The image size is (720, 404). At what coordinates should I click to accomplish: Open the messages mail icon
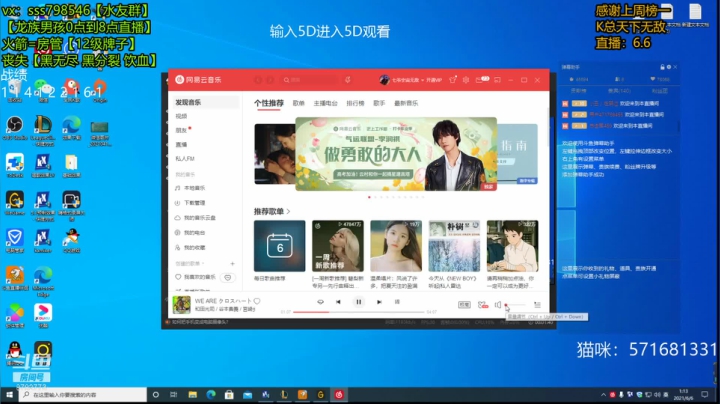point(481,80)
